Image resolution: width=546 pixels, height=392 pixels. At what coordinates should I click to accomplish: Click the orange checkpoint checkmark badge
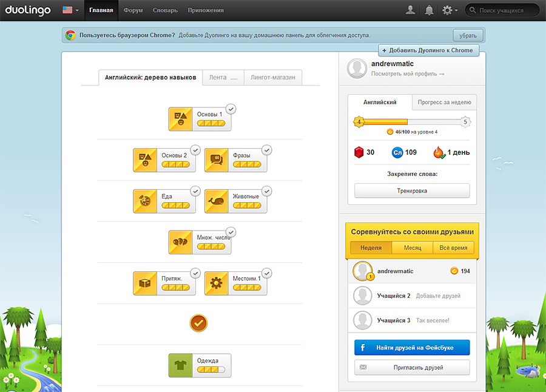coord(198,323)
